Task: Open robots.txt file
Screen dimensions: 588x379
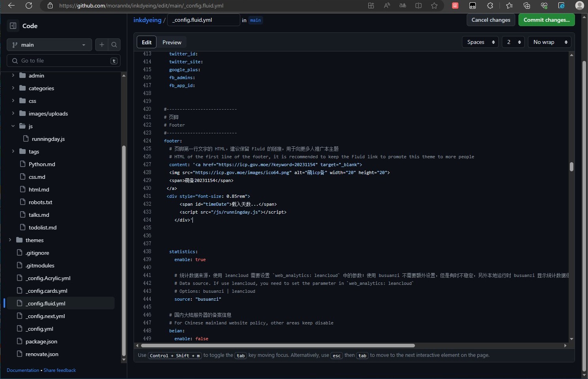Action: [40, 202]
